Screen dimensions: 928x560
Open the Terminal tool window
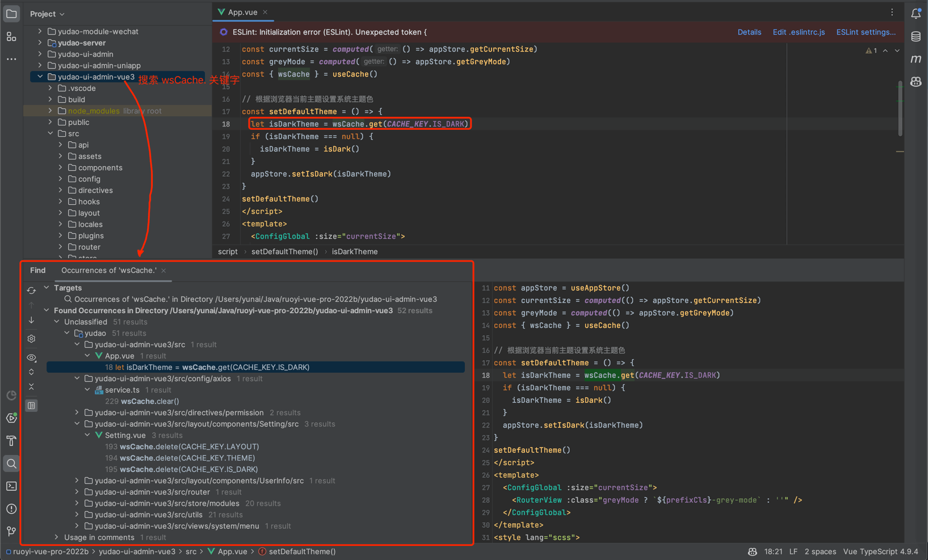pyautogui.click(x=11, y=486)
